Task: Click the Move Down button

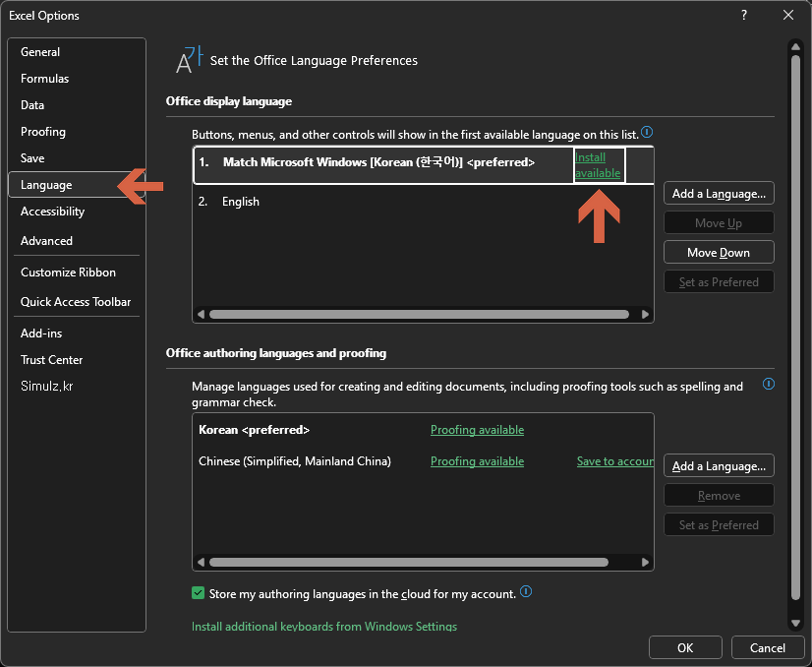Action: (x=719, y=253)
